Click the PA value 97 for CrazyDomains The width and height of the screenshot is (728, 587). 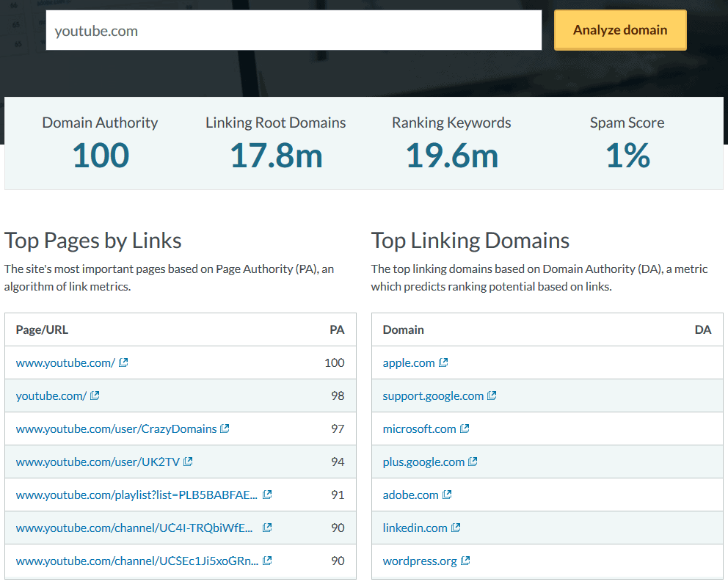pos(338,429)
